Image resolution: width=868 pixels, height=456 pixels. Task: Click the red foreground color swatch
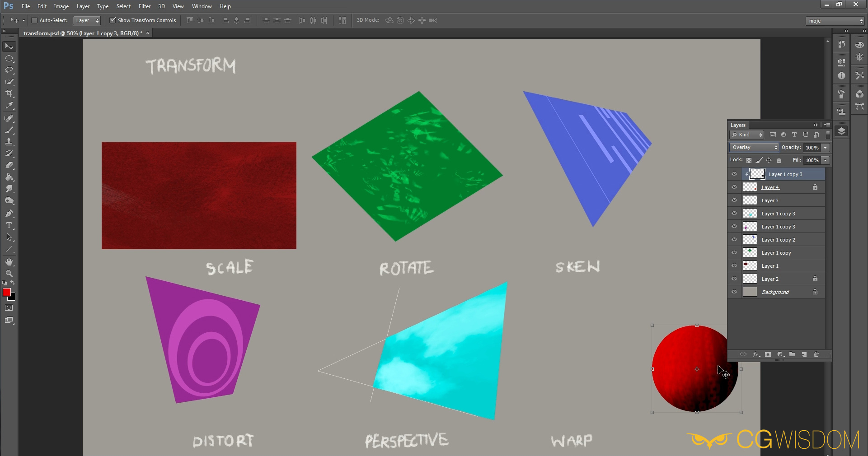point(6,293)
